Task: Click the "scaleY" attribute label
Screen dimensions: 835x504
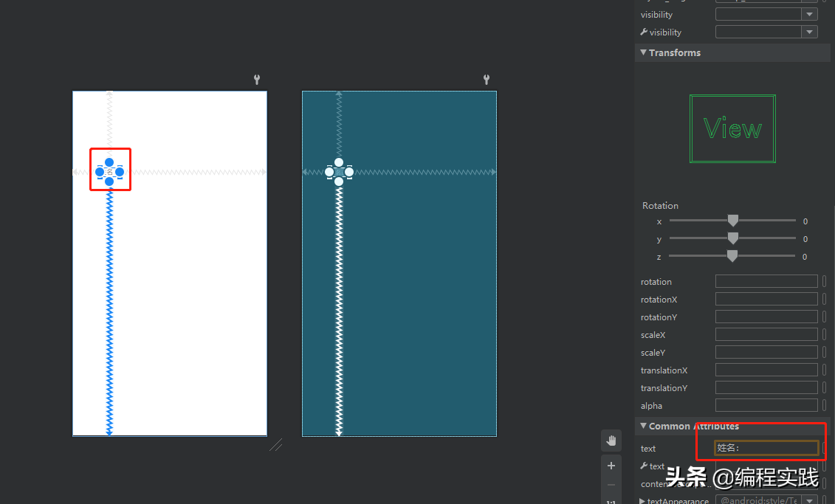Action: pyautogui.click(x=653, y=353)
